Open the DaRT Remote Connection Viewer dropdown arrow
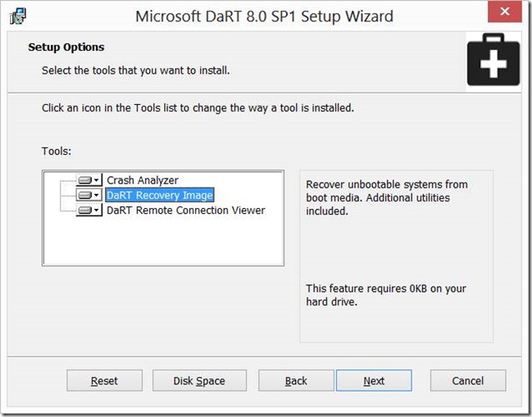 click(97, 211)
